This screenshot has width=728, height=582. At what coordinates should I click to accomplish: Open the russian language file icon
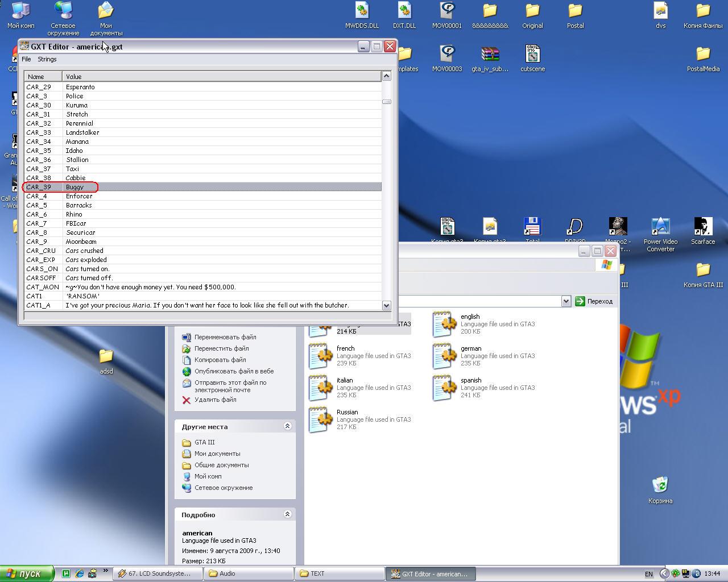(x=321, y=419)
